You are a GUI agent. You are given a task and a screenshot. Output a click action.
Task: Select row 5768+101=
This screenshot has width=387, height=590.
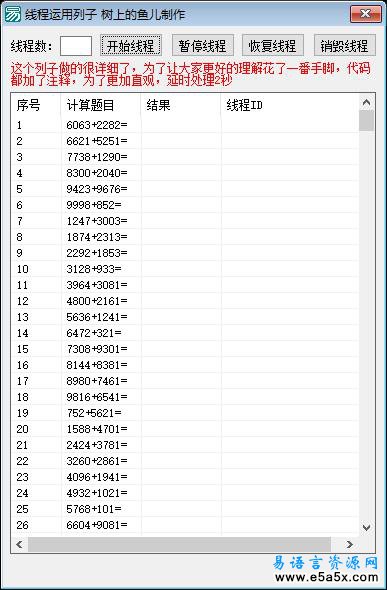tap(185, 509)
